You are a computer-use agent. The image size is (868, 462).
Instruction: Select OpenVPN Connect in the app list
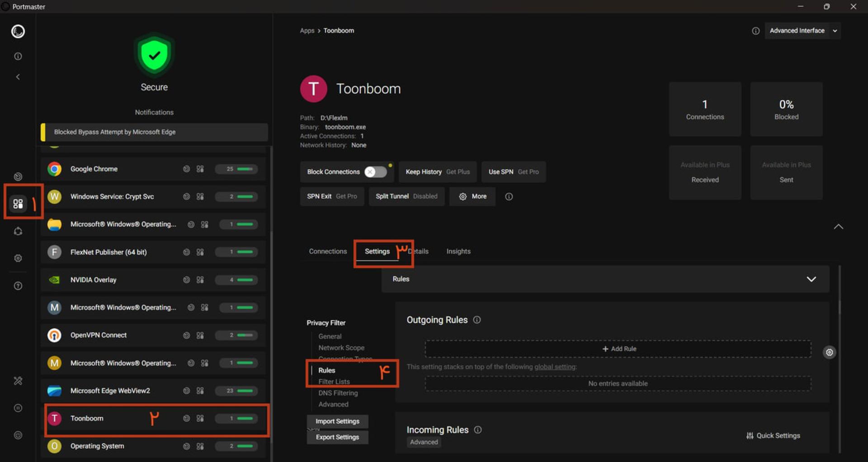pos(153,335)
